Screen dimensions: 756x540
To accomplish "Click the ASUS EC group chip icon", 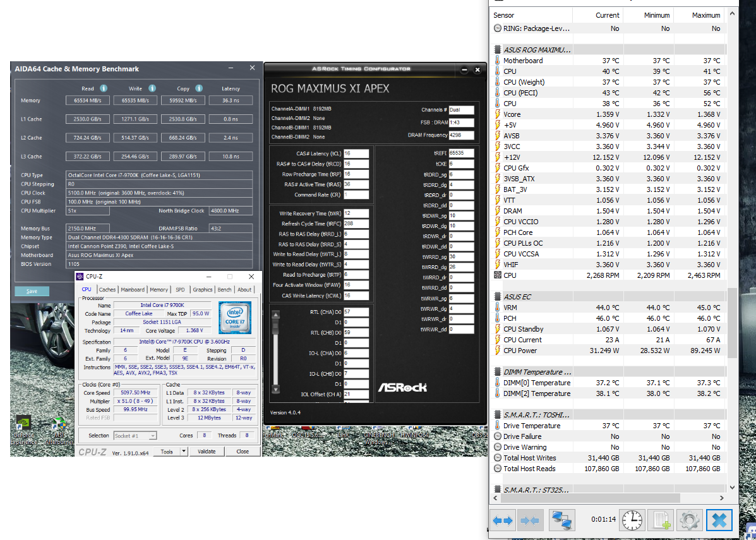I will [498, 296].
